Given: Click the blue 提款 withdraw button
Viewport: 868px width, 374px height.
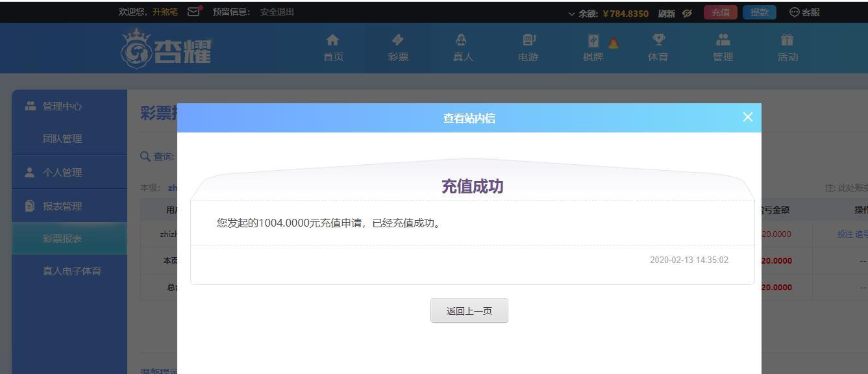Looking at the screenshot, I should [759, 12].
